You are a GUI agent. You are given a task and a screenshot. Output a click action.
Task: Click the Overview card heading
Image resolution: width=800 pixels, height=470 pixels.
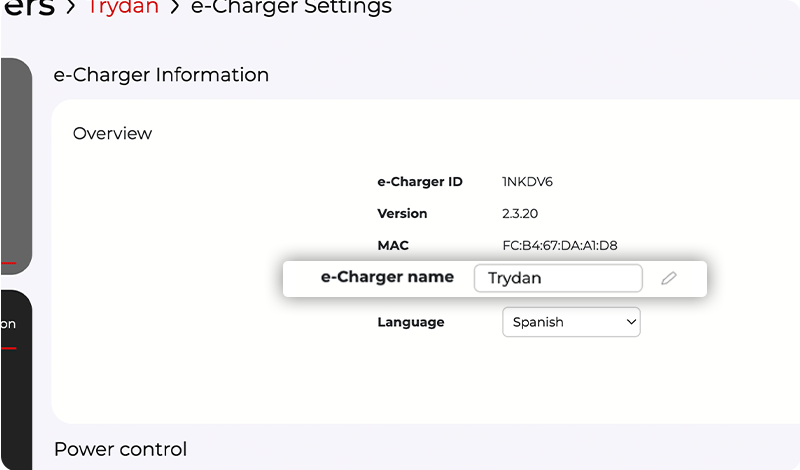(112, 133)
